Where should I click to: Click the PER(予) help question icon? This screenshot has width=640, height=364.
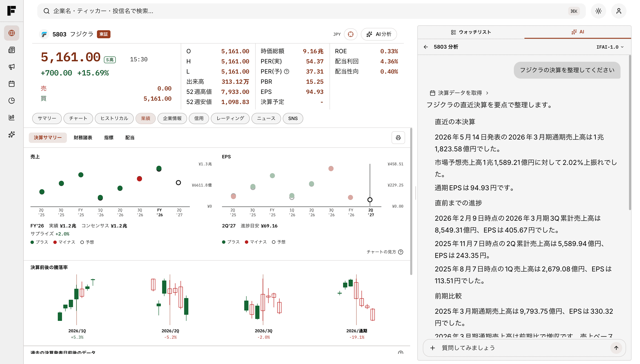(x=287, y=71)
